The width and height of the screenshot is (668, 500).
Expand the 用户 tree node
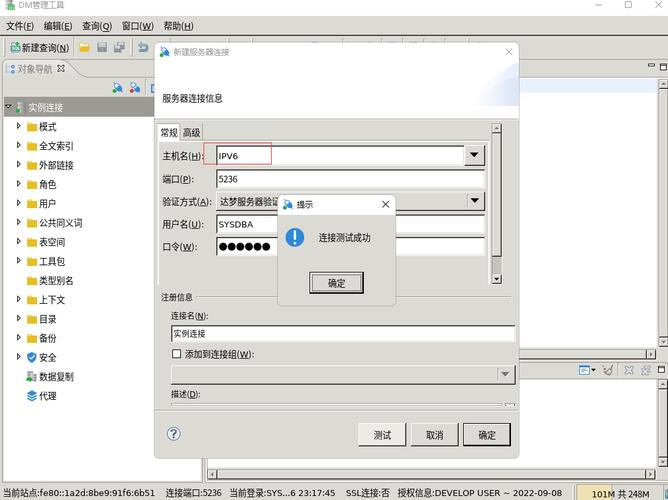coord(18,203)
